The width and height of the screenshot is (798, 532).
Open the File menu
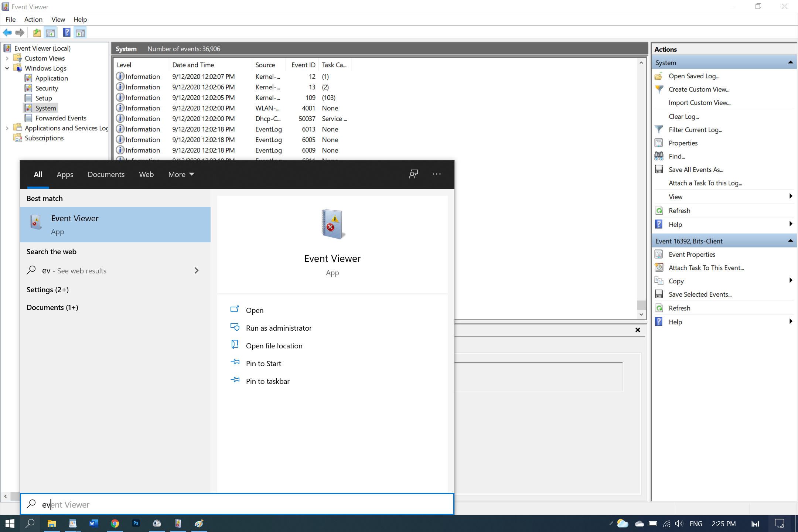point(11,19)
